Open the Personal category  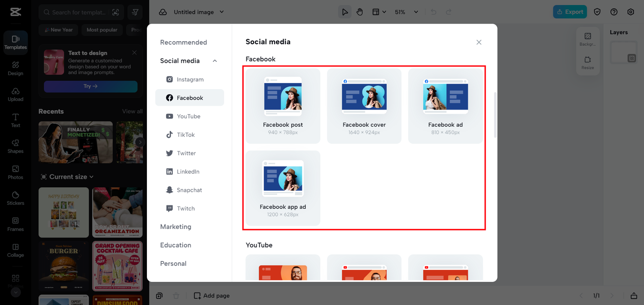[x=173, y=264]
